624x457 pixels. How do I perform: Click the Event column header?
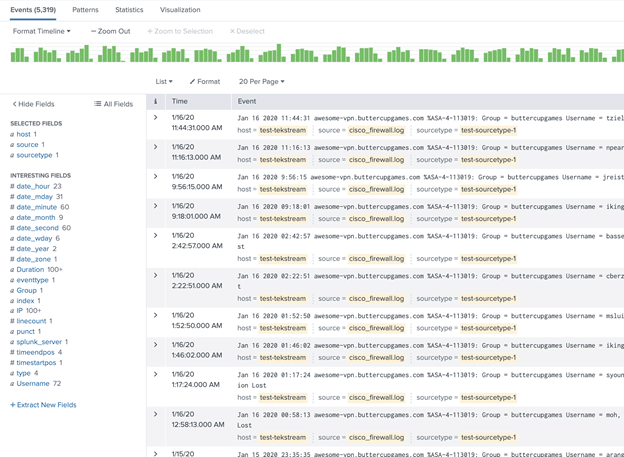[x=247, y=102]
